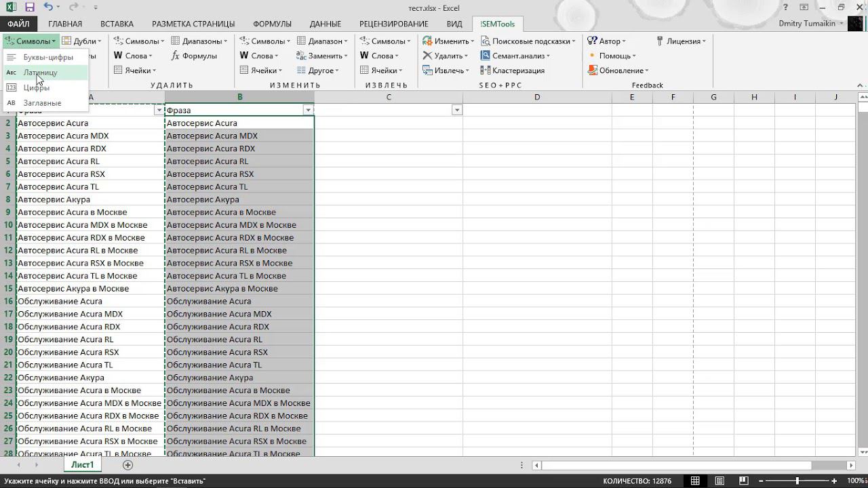Expand the Поисковые подсказки dropdown
Viewport: 868px width, 488px height.
point(528,41)
